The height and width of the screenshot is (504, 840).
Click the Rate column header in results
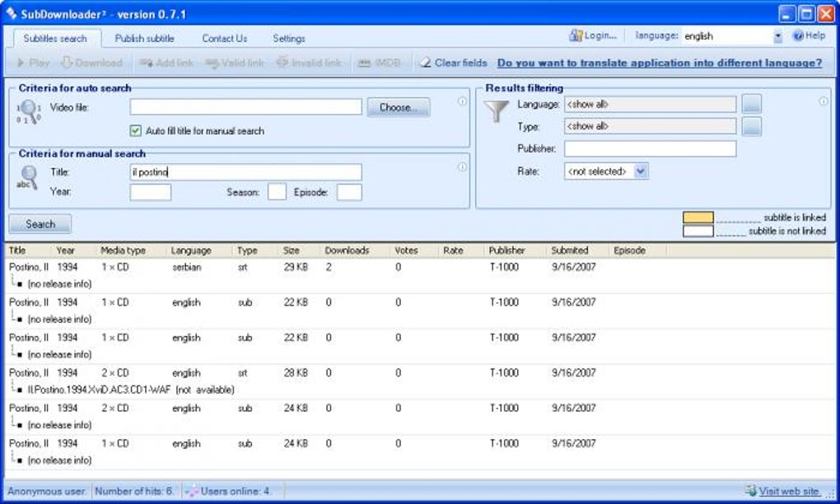coord(462,250)
